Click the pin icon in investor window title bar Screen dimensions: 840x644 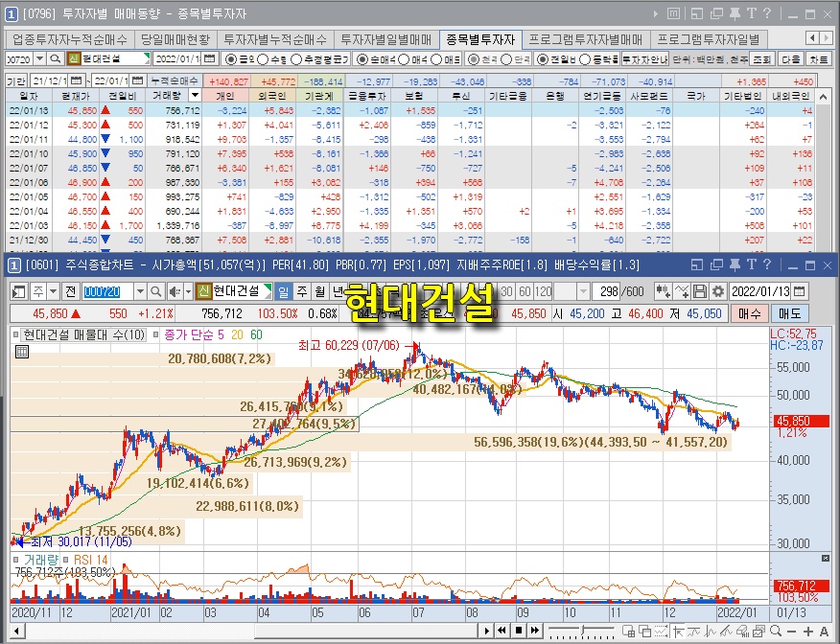(735, 13)
